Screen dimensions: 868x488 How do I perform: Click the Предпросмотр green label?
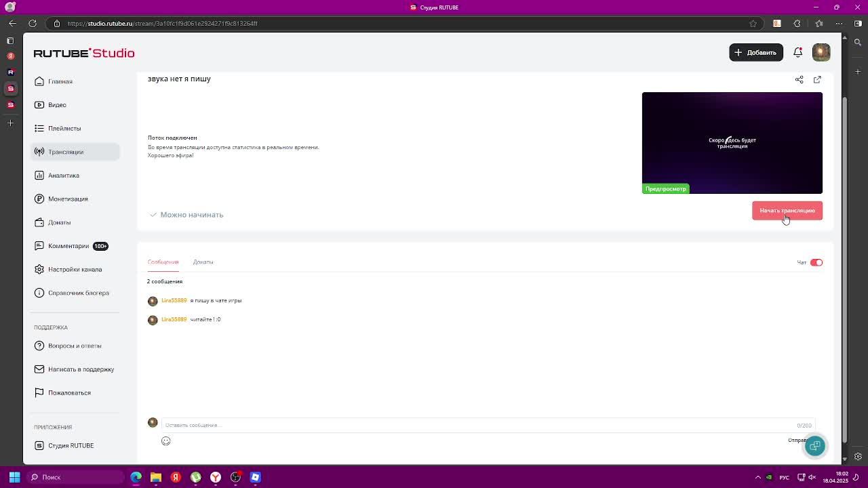[666, 188]
